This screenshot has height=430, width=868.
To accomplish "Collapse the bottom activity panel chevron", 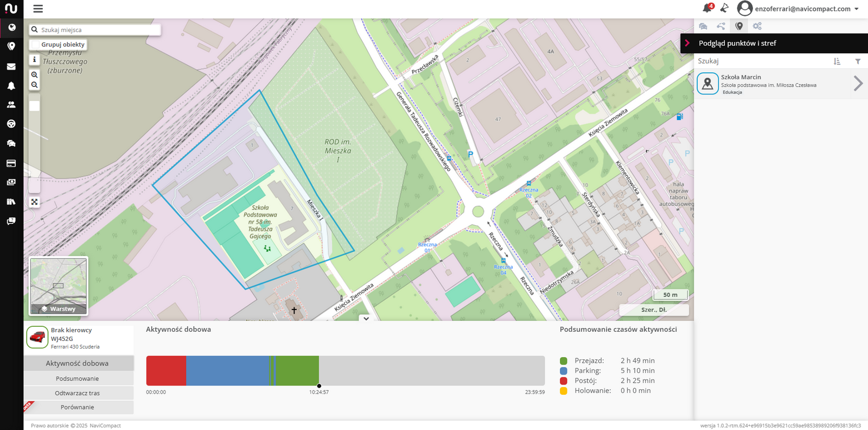I will tap(366, 319).
